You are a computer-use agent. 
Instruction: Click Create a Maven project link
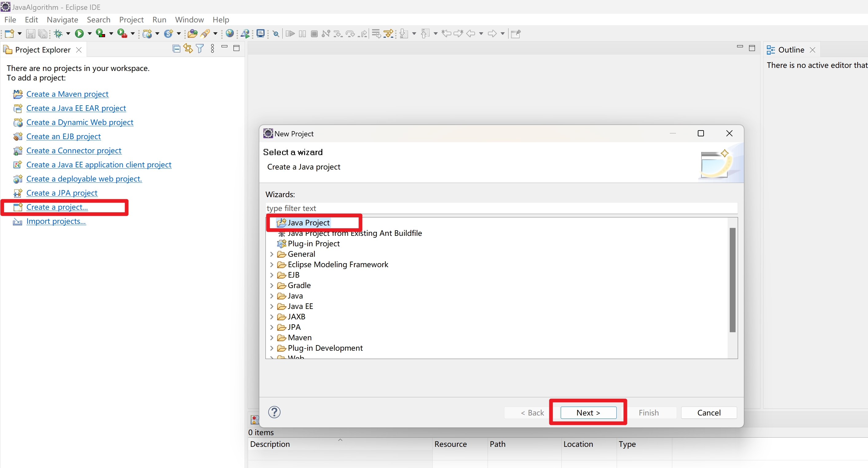[67, 94]
